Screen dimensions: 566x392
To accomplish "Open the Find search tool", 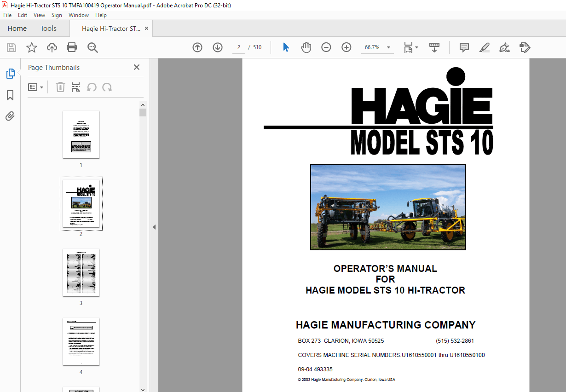I will [92, 47].
